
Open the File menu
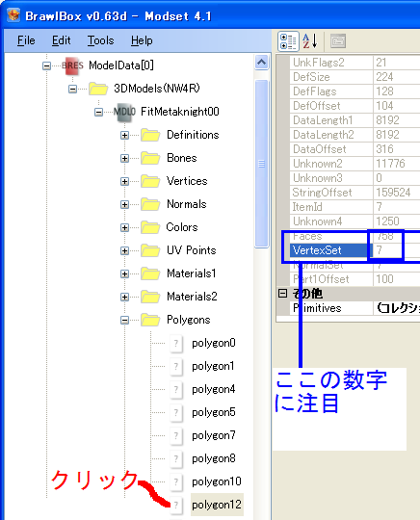[x=26, y=40]
